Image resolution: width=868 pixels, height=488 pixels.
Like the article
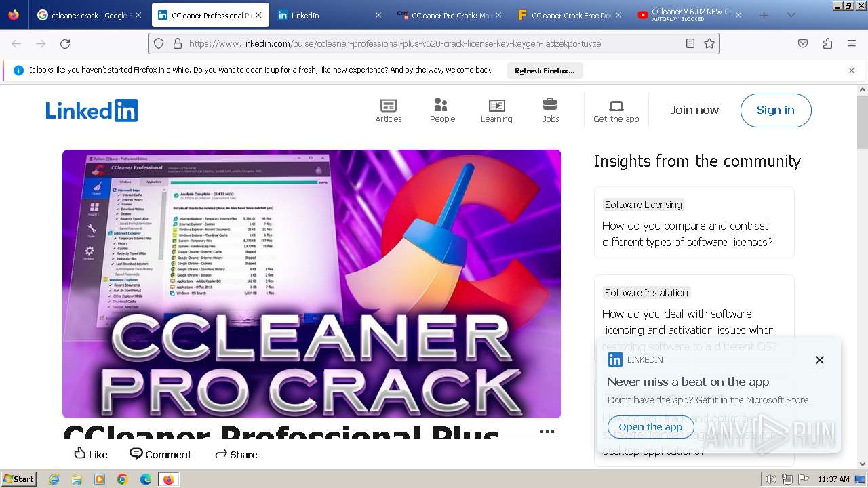[90, 454]
